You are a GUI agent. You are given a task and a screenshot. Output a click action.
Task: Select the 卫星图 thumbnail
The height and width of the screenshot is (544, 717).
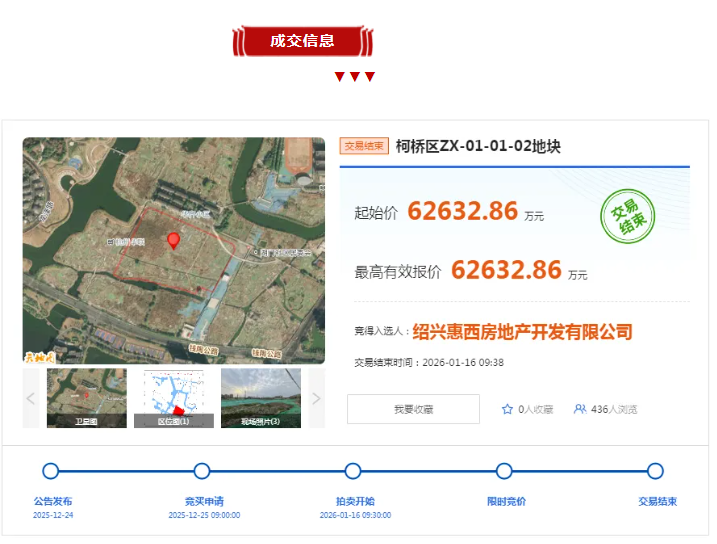pos(86,398)
